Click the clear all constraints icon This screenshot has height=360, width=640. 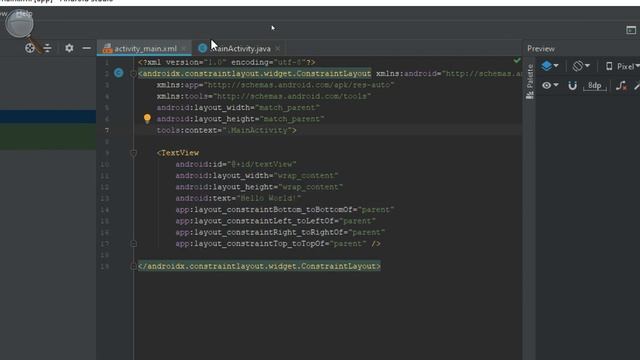click(x=621, y=86)
